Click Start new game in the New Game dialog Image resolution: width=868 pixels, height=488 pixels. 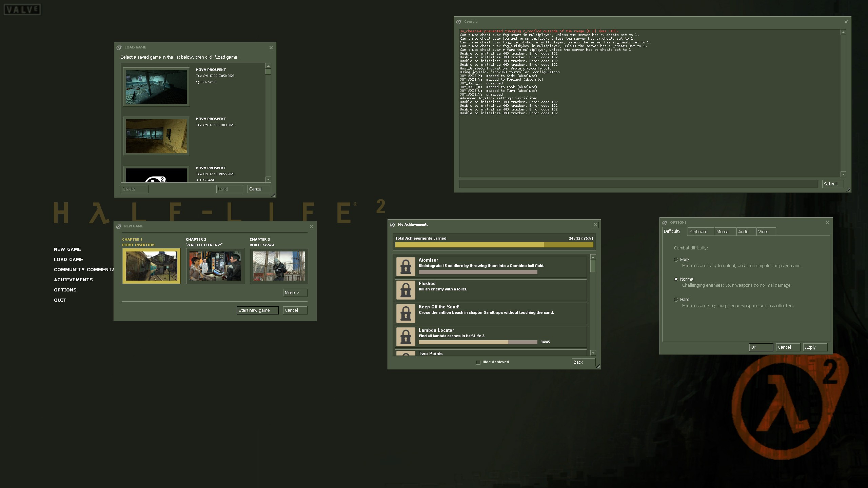click(x=257, y=310)
